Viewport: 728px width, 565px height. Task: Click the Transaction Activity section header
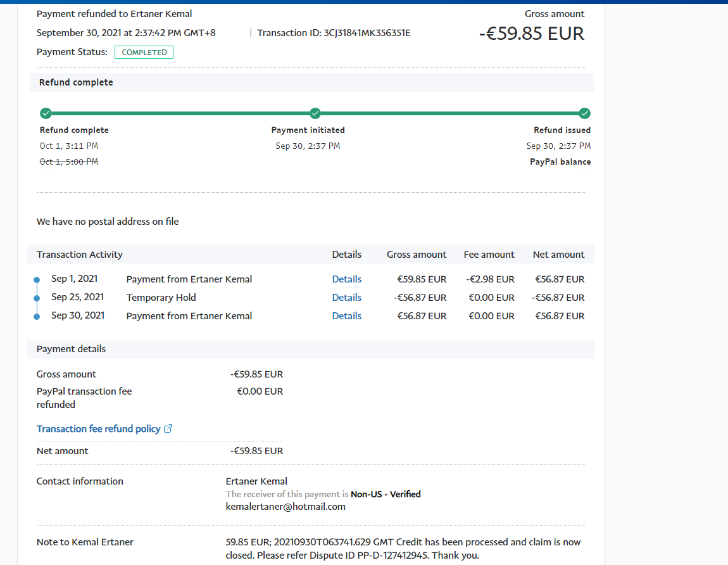pos(80,255)
